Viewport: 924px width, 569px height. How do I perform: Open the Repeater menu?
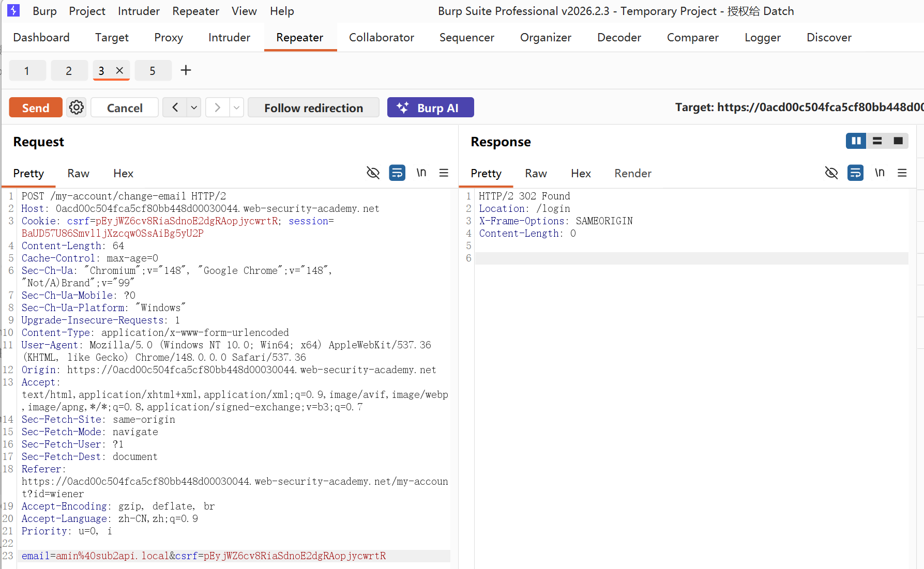195,11
